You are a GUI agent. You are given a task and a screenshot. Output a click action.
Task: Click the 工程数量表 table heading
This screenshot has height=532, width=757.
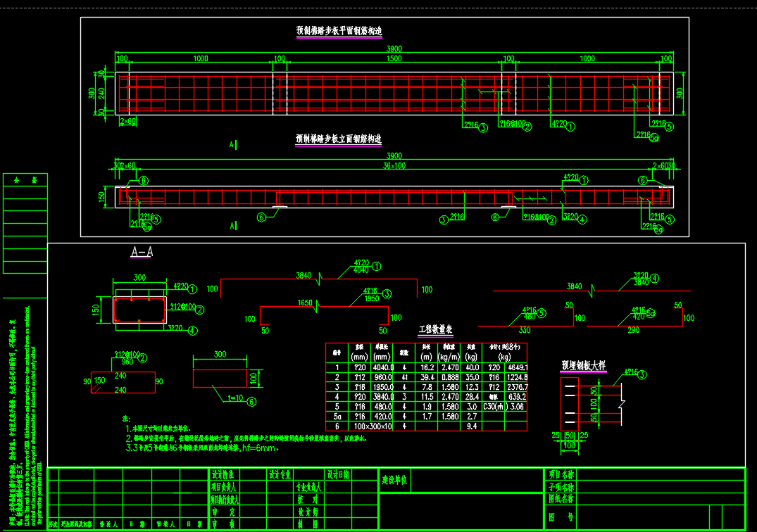pos(435,329)
